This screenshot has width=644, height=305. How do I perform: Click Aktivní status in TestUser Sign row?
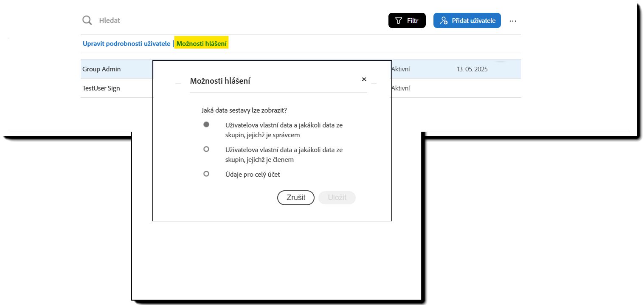point(400,88)
